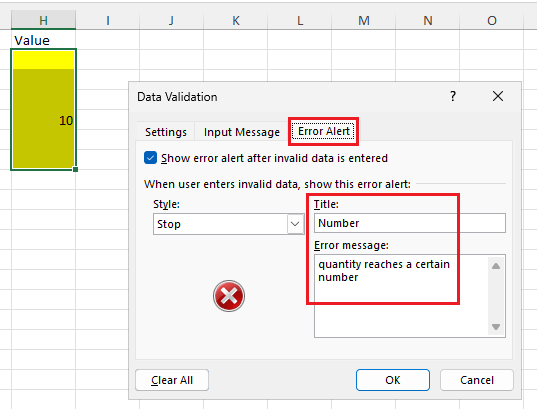Image resolution: width=537 pixels, height=409 pixels.
Task: Click the red Stop error icon
Action: coord(229,296)
